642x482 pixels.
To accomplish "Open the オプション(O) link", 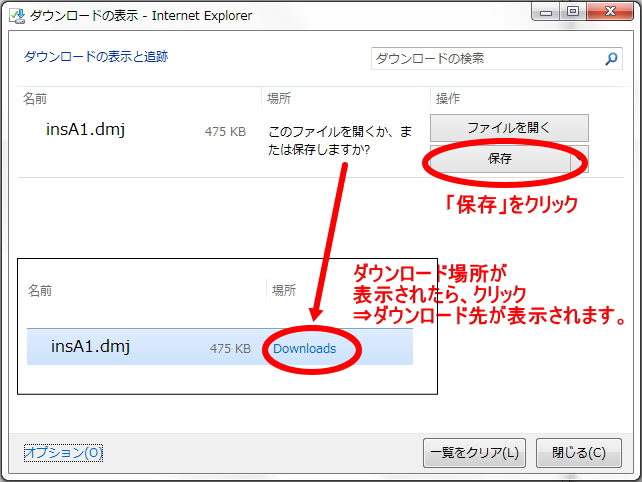I will tap(63, 453).
